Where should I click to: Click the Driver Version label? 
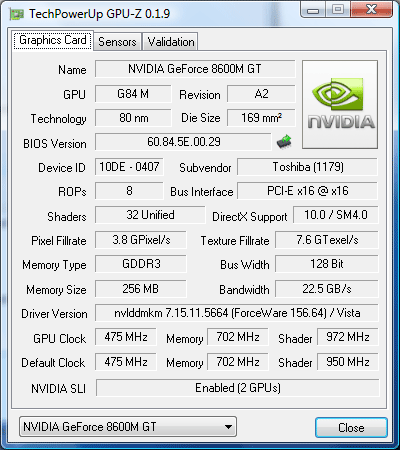pyautogui.click(x=54, y=314)
